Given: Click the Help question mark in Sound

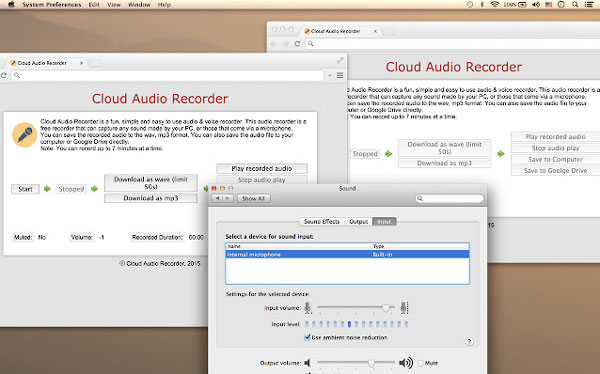Looking at the screenshot, I should [469, 341].
